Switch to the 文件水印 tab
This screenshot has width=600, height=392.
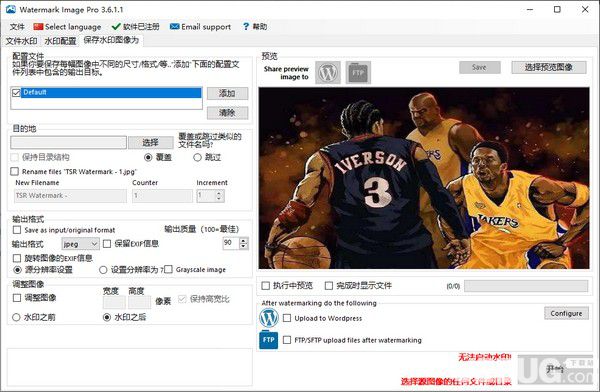tap(21, 41)
